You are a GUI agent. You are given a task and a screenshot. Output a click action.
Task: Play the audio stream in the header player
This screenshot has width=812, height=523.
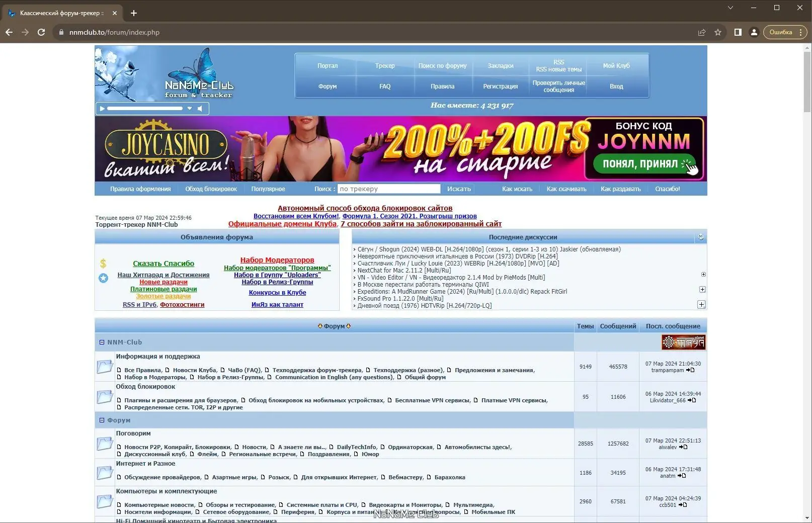pyautogui.click(x=102, y=108)
